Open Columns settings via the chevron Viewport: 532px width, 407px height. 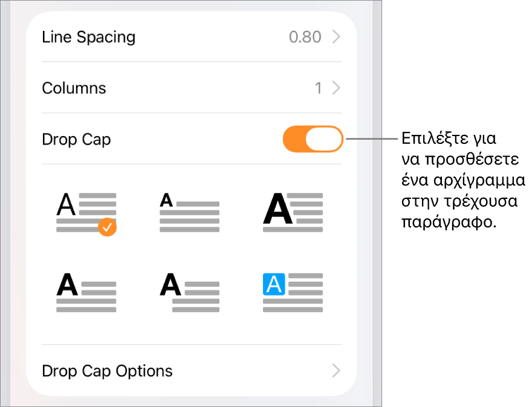[337, 88]
